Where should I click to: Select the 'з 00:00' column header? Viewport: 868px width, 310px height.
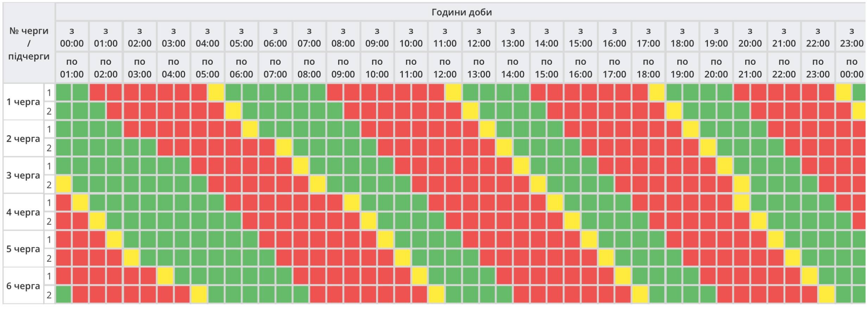[x=72, y=37]
